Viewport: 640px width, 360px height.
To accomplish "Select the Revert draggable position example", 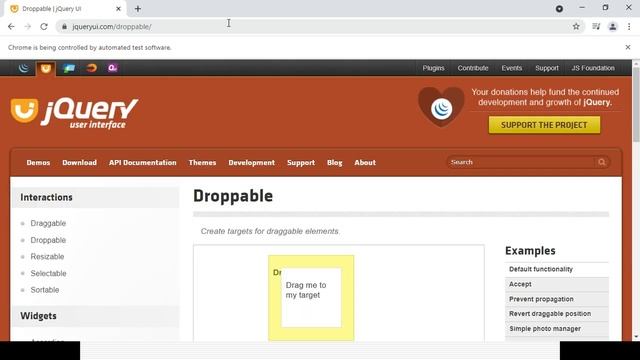I will click(x=557, y=313).
